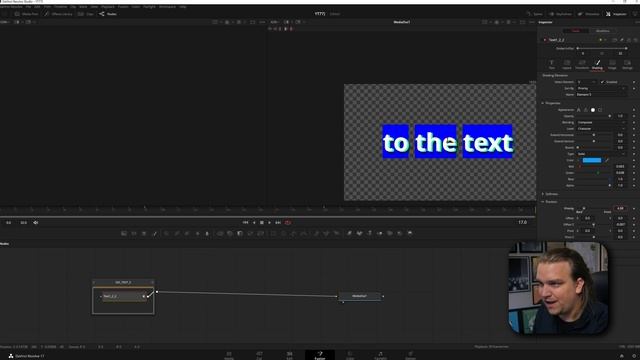
Task: Select the border fill appearance icon
Action: [x=593, y=110]
